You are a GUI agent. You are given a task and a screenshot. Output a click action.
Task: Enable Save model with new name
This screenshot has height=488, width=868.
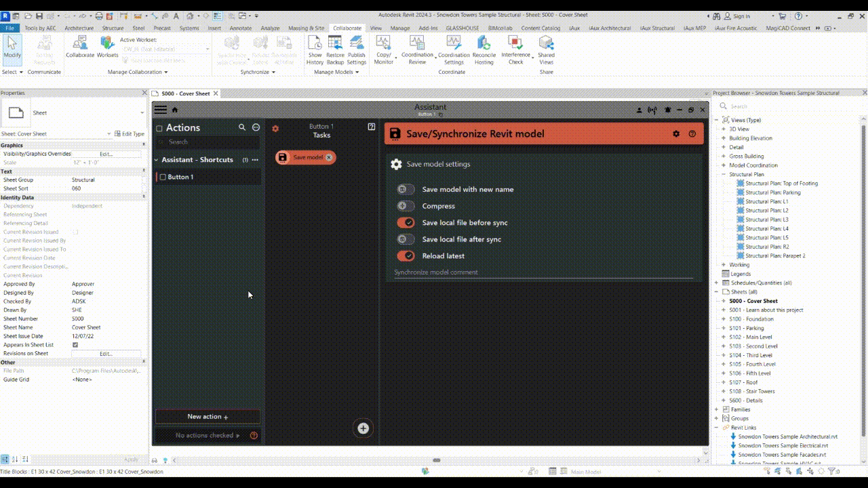tap(406, 190)
